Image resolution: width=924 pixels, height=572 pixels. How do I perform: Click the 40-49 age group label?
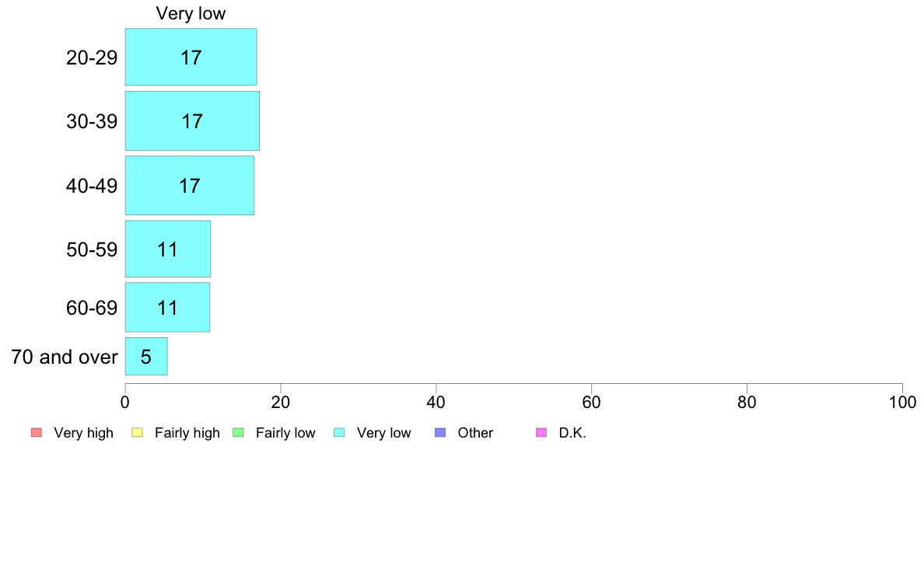point(92,187)
